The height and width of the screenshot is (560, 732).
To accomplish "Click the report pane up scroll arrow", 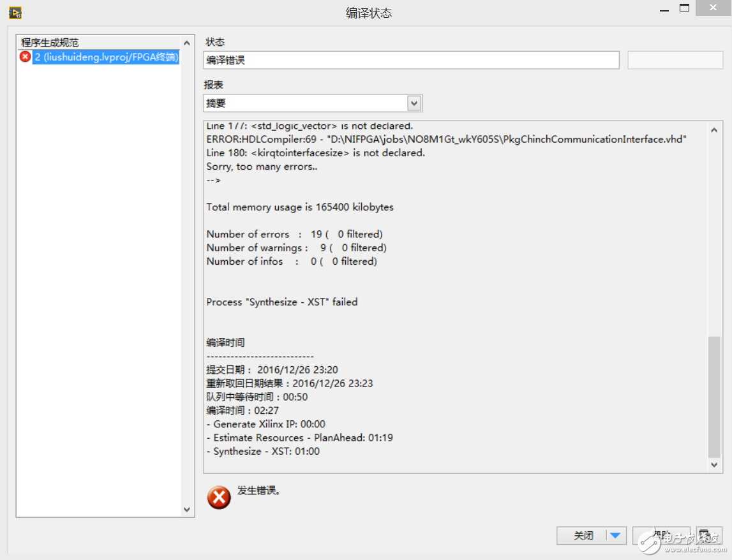I will 713,130.
